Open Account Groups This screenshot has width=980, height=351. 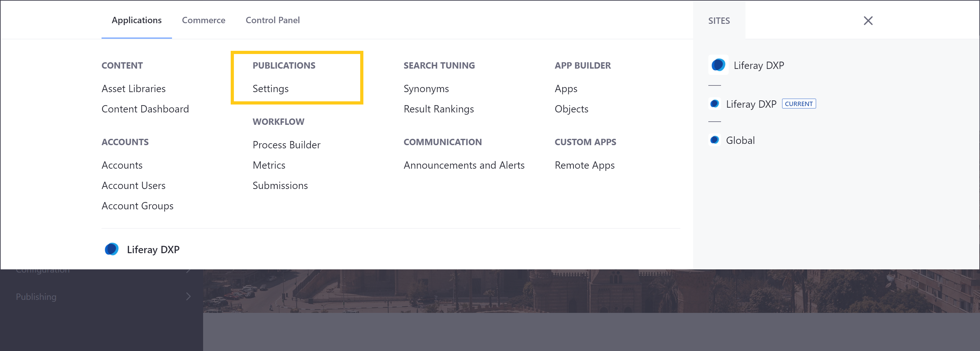pos(137,206)
